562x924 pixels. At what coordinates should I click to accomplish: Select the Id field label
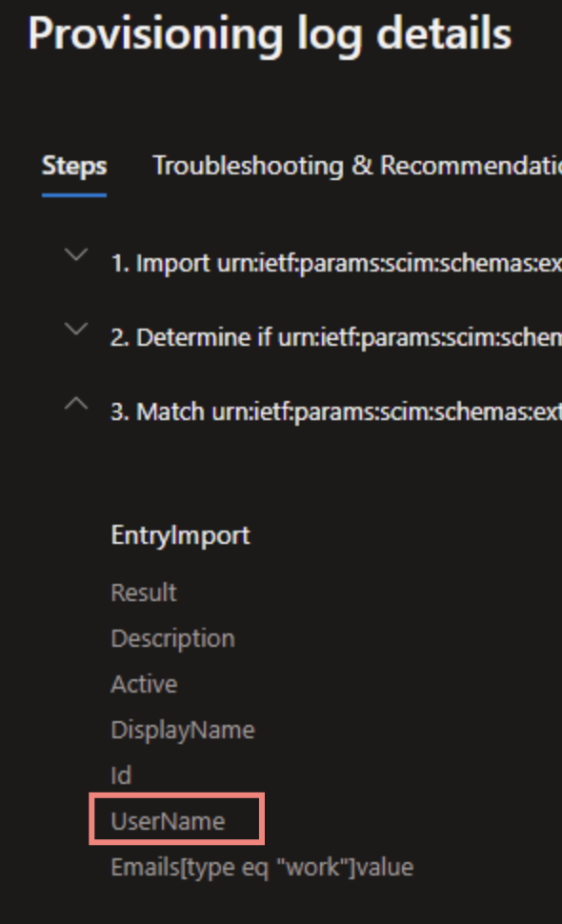pyautogui.click(x=121, y=775)
